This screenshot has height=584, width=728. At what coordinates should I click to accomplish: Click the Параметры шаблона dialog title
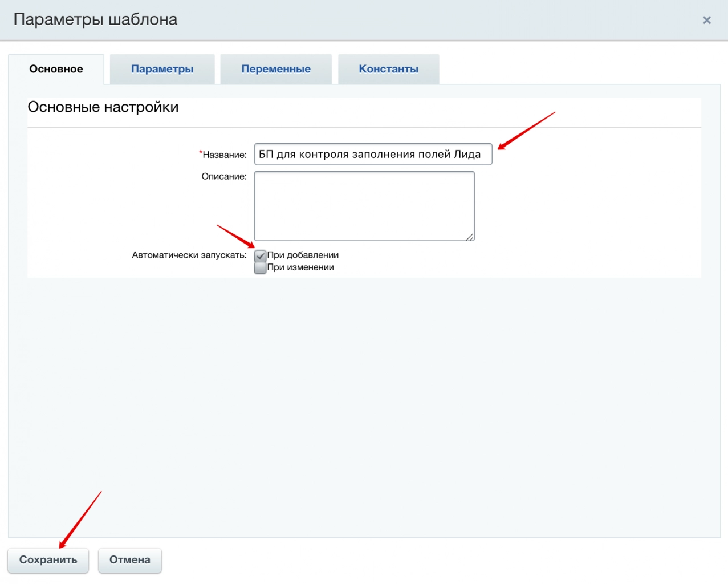tap(95, 19)
